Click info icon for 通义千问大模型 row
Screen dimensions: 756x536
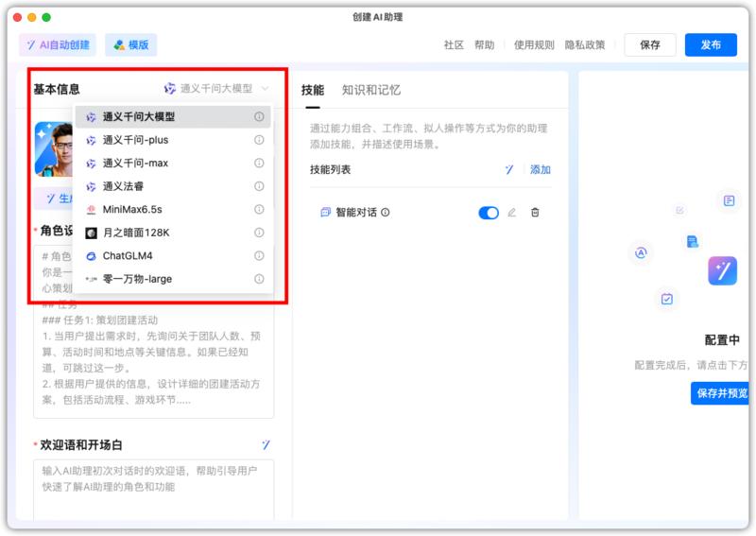(259, 117)
